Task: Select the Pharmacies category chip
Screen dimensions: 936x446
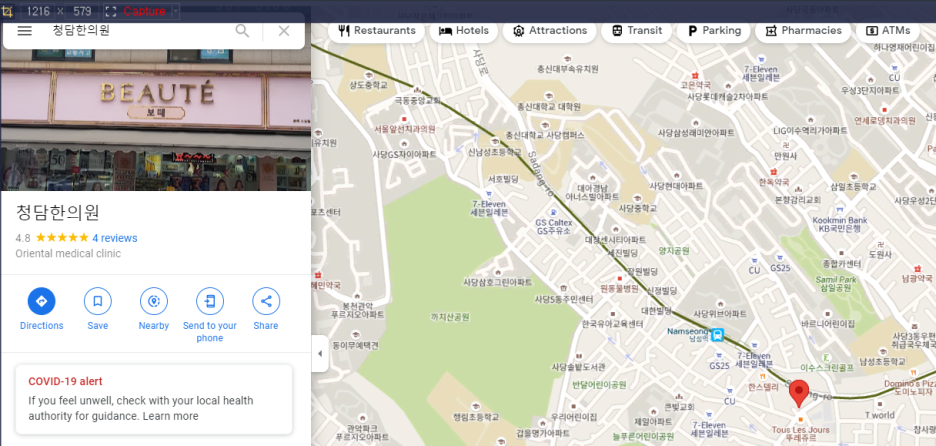Action: click(x=803, y=30)
